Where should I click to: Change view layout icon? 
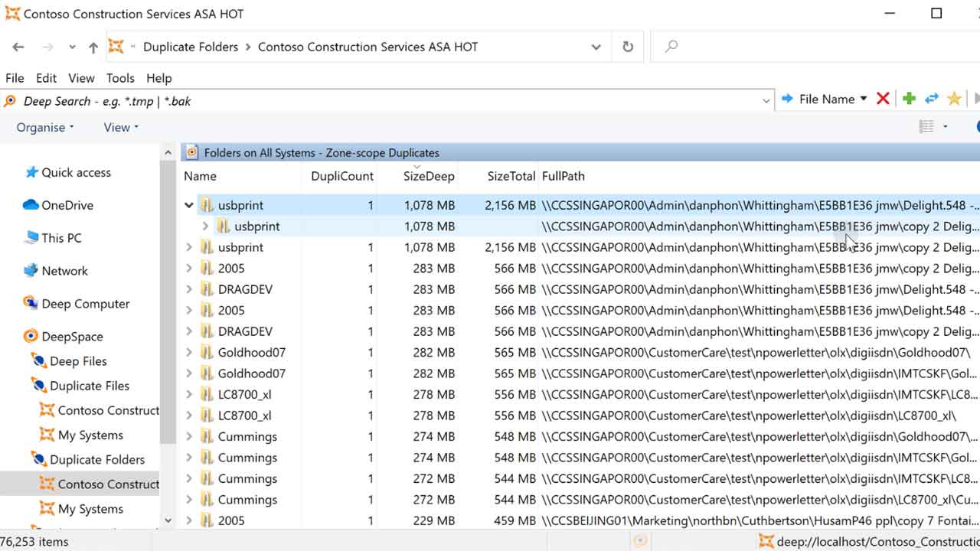(x=926, y=127)
